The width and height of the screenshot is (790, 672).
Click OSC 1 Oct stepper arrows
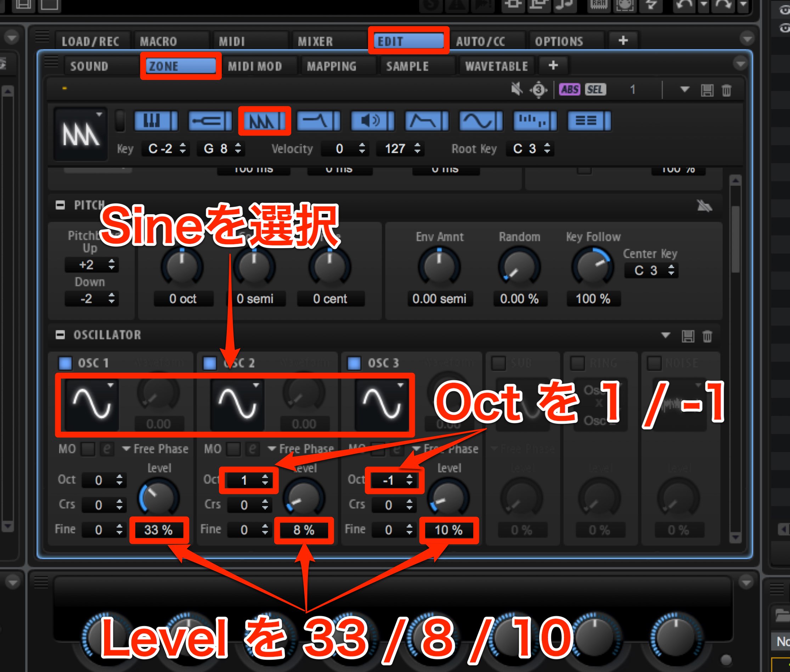pyautogui.click(x=119, y=480)
